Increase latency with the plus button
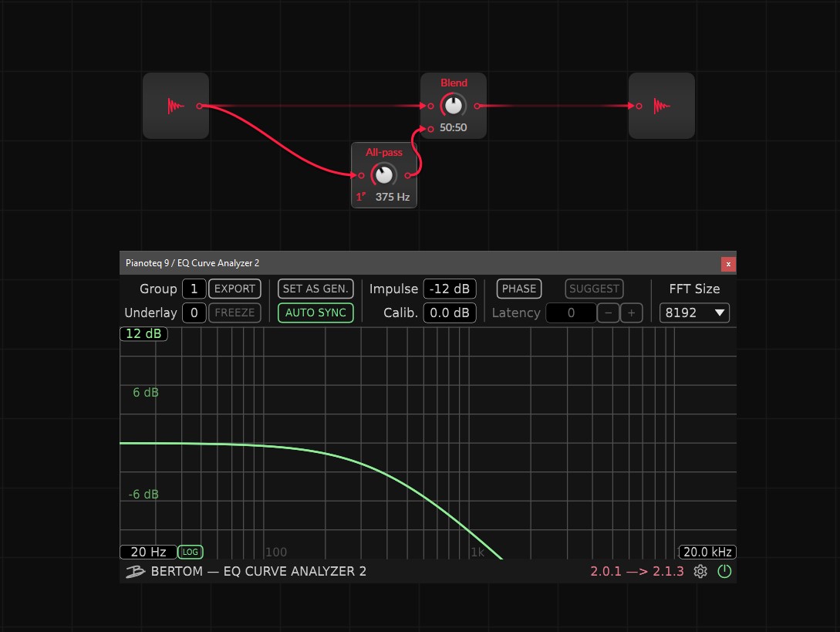The width and height of the screenshot is (840, 632). pos(632,313)
